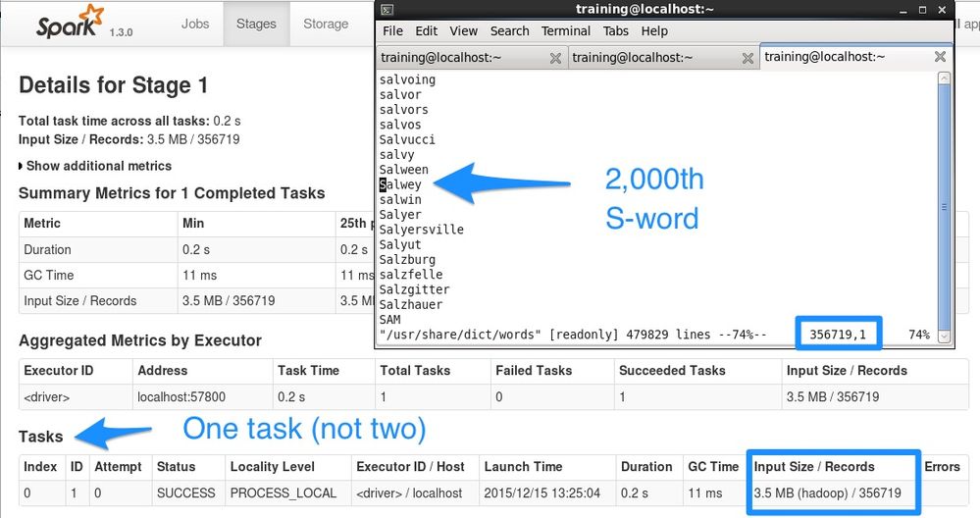Viewport: 980px width, 518px height.
Task: Expand Show additional metrics
Action: pos(95,166)
